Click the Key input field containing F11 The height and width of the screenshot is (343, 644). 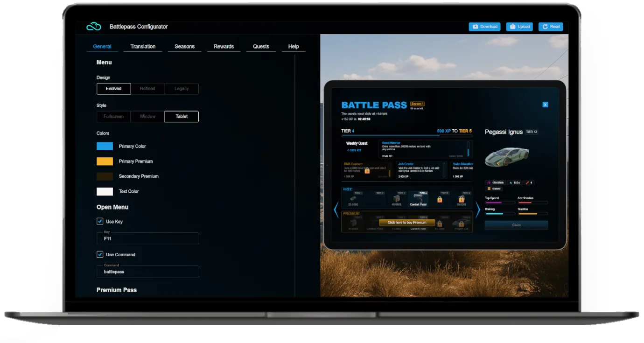pos(147,238)
